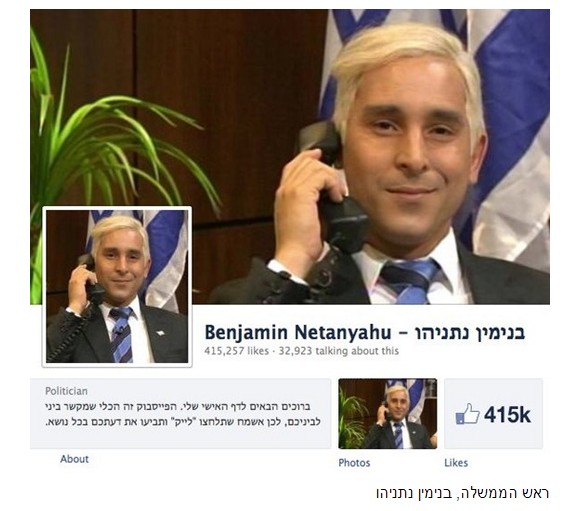Click the striped tie in the profile picture
Viewport: 569px width, 511px height.
[122, 335]
